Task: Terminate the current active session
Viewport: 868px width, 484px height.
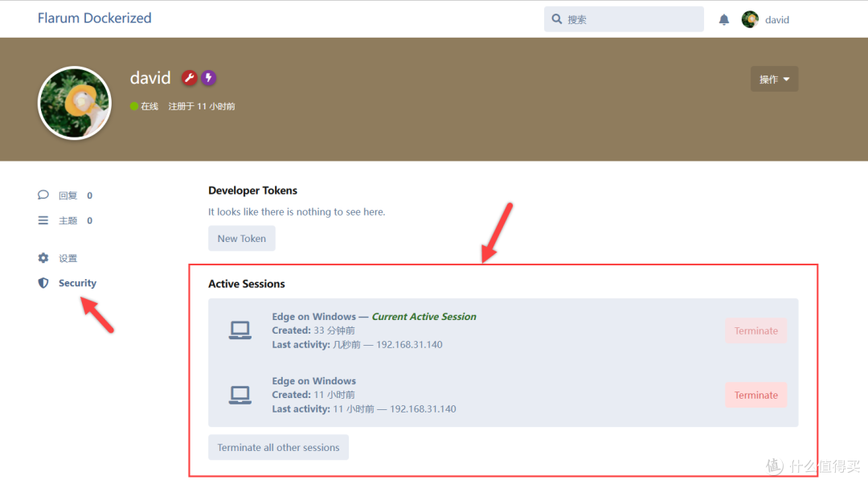Action: 755,330
